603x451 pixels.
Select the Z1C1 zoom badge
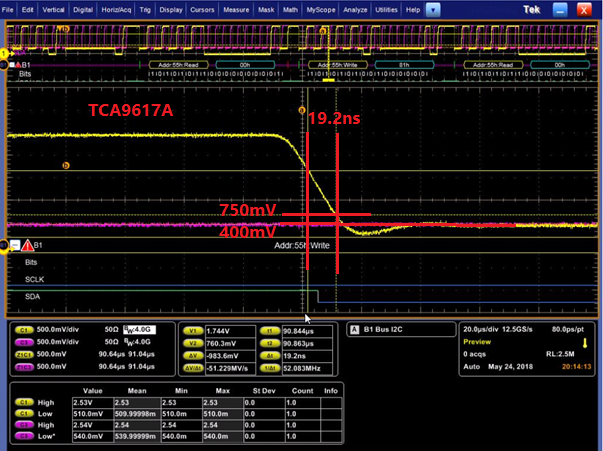click(x=24, y=354)
